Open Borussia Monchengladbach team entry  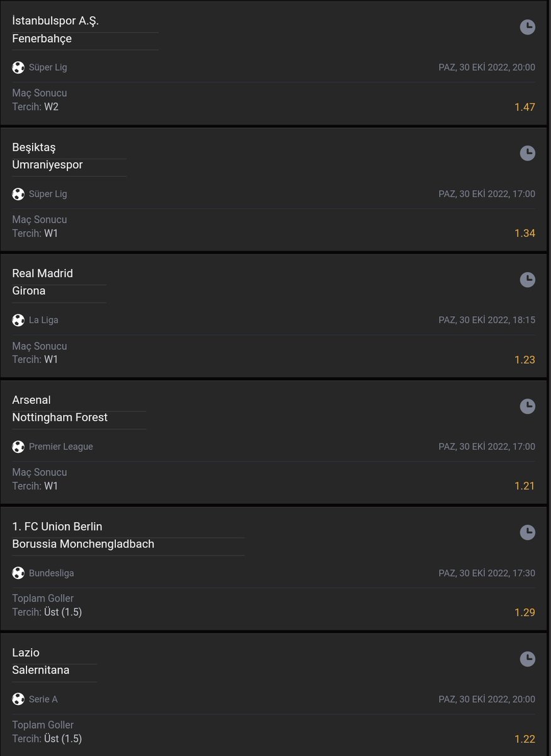pyautogui.click(x=83, y=544)
